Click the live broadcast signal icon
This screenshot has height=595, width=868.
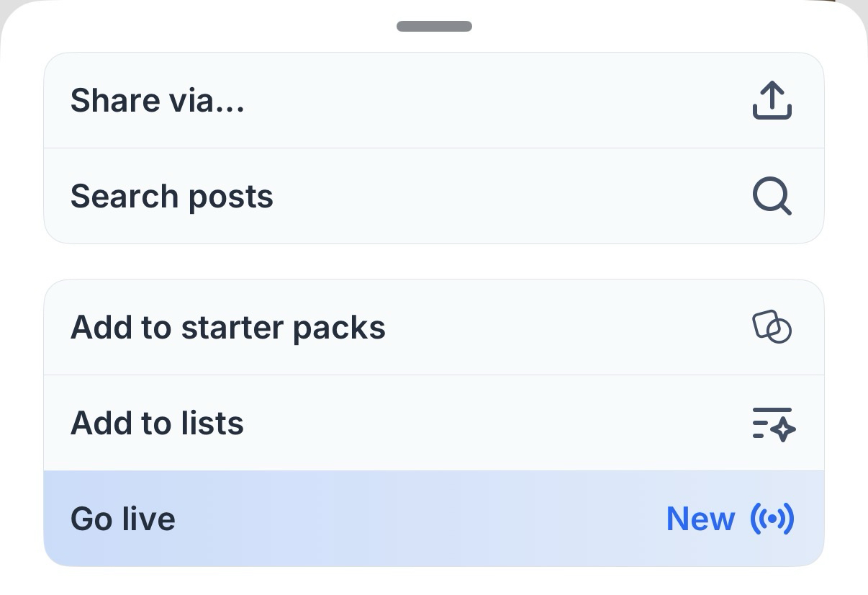772,519
